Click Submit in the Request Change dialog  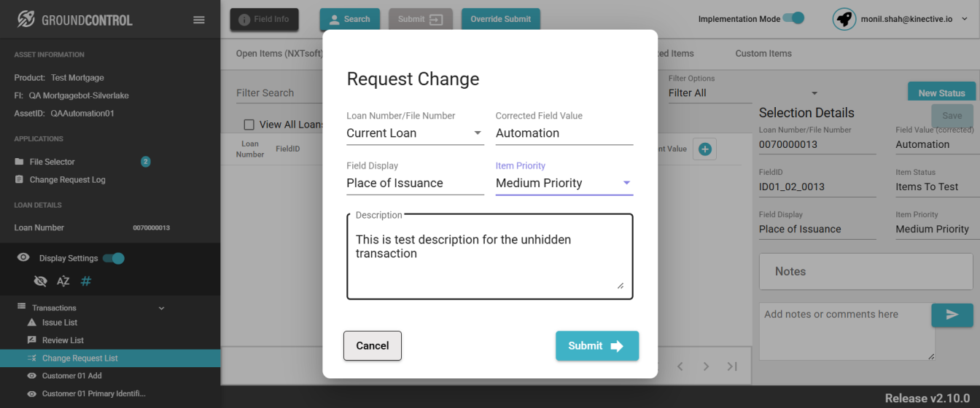(x=596, y=346)
